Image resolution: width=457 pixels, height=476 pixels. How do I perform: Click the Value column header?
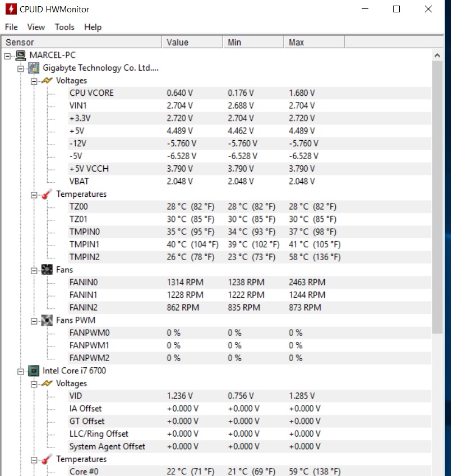point(192,42)
